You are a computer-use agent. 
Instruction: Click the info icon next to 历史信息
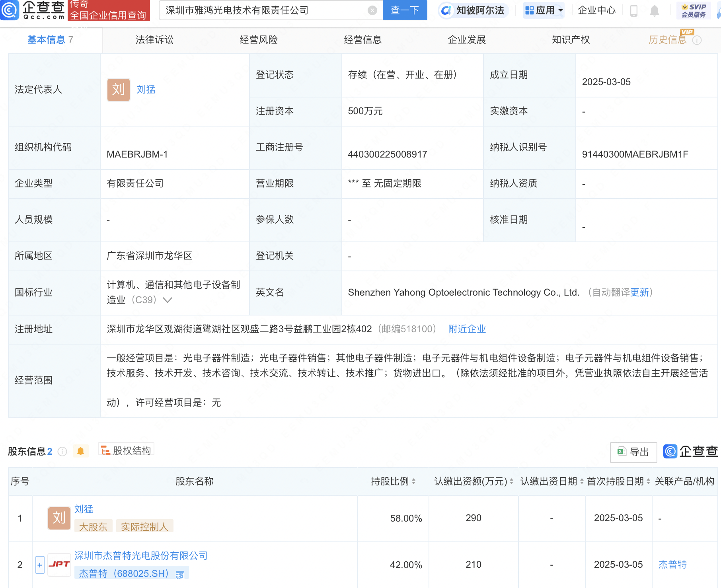pos(697,40)
